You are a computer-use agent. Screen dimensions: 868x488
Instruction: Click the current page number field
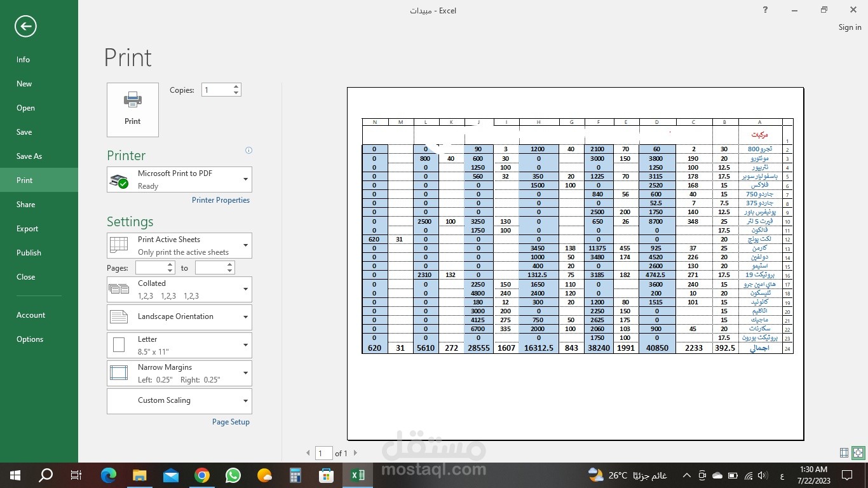click(324, 453)
